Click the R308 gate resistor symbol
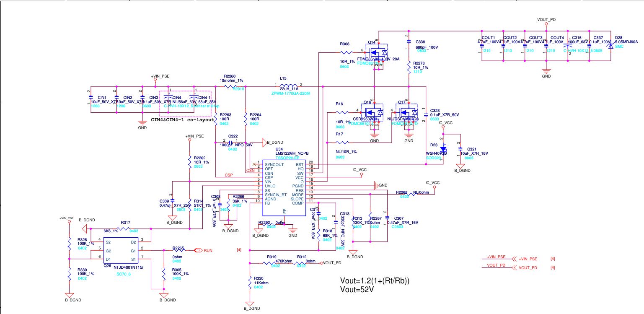Image resolution: width=644 pixels, height=314 pixels. (347, 52)
